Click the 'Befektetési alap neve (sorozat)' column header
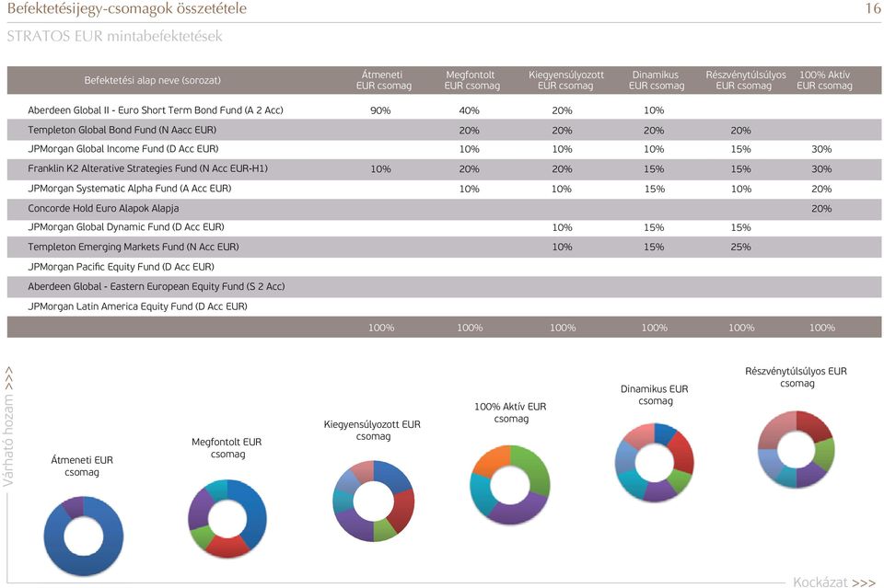884x588 pixels. point(152,80)
